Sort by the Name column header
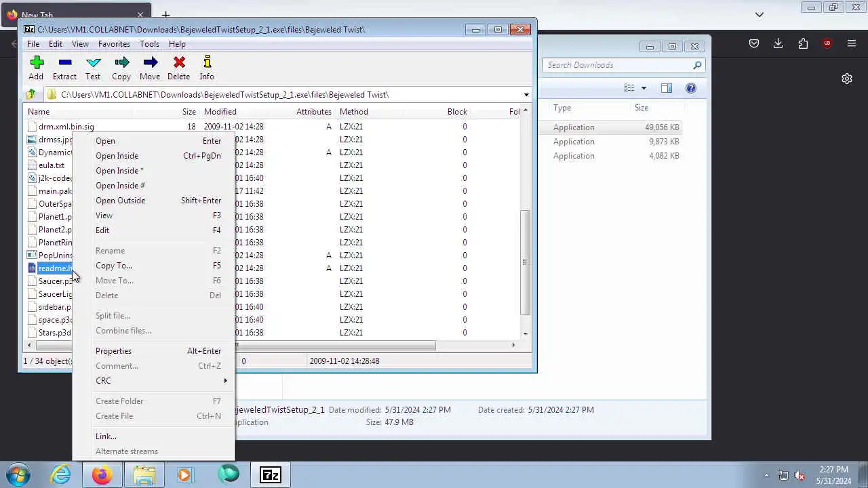Screen dimensions: 868x488 tap(39, 112)
